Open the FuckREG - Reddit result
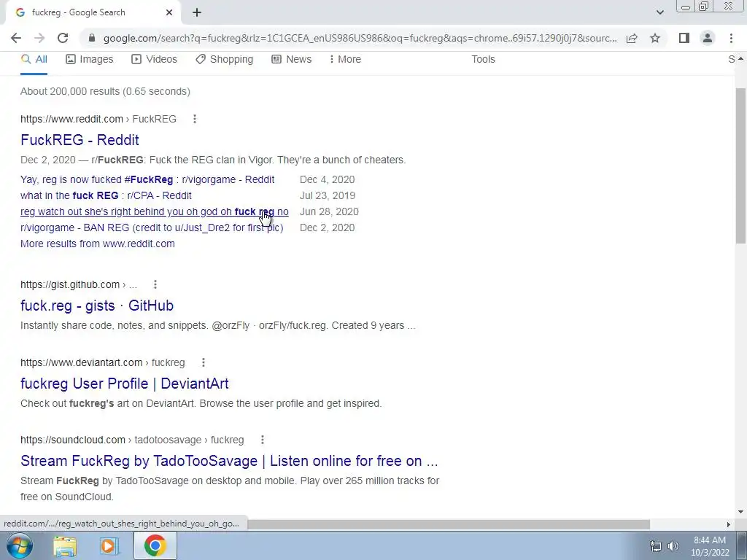 click(x=80, y=140)
